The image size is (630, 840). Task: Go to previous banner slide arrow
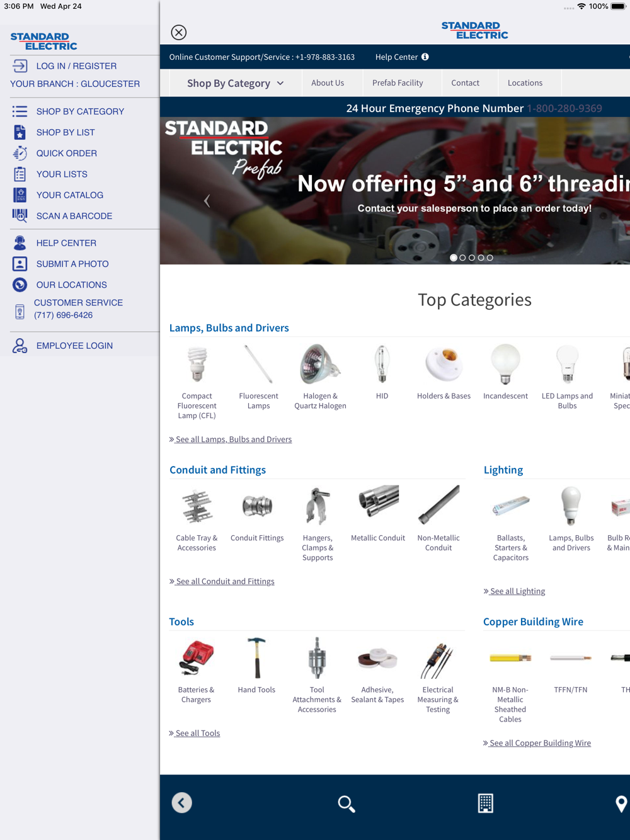click(x=207, y=201)
